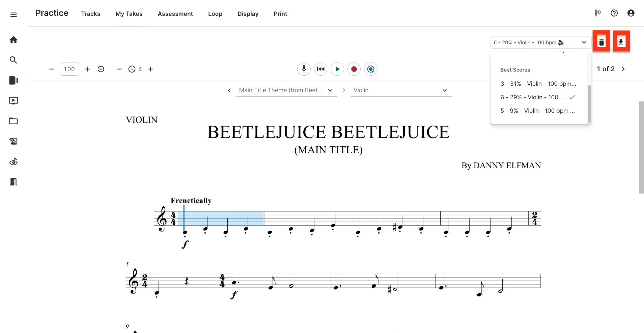Image resolution: width=644 pixels, height=333 pixels.
Task: Rewind to the beginning
Action: coord(321,69)
